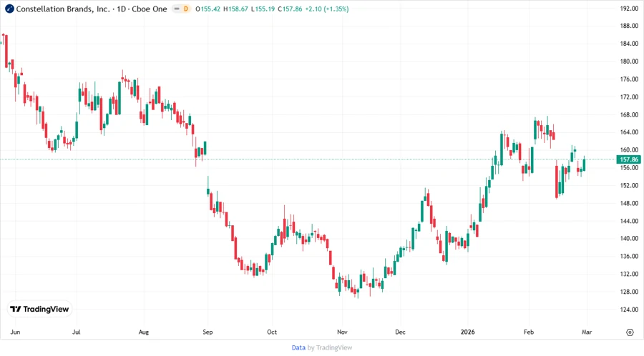Click the 164.00 price scale value
Image resolution: width=644 pixels, height=356 pixels.
tap(629, 132)
